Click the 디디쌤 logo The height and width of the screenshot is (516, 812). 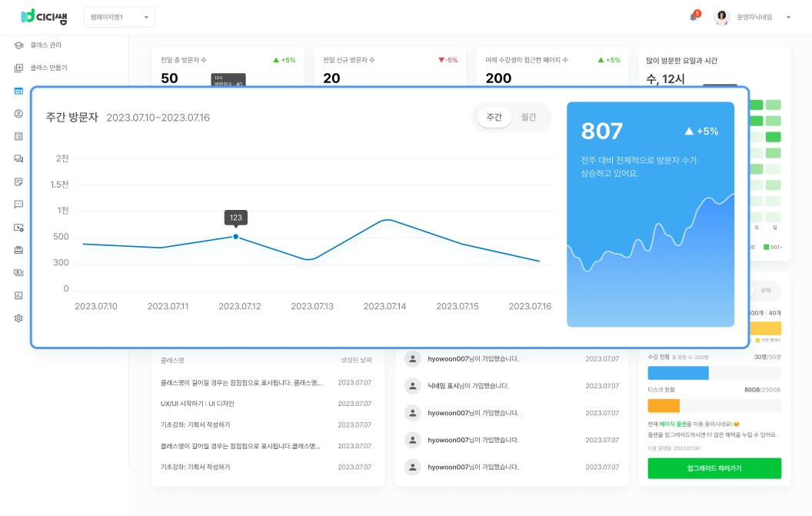click(x=44, y=16)
